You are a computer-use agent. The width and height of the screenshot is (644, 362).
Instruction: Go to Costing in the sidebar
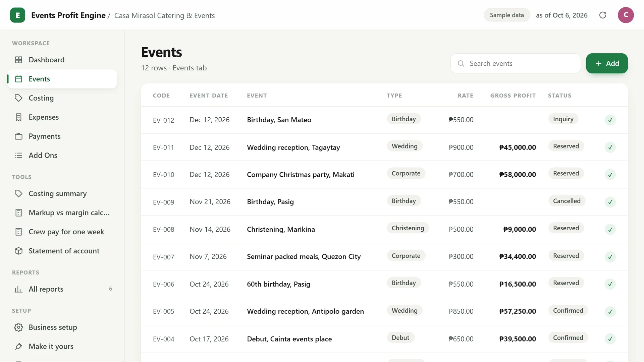point(62,98)
